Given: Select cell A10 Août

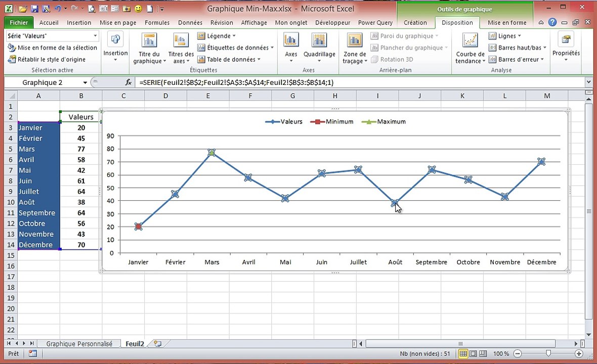Looking at the screenshot, I should click(x=38, y=202).
